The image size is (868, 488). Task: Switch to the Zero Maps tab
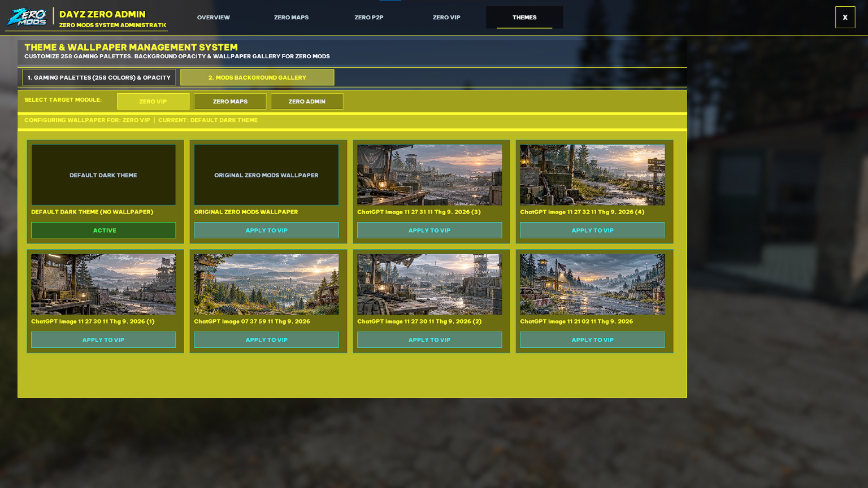[x=291, y=18]
